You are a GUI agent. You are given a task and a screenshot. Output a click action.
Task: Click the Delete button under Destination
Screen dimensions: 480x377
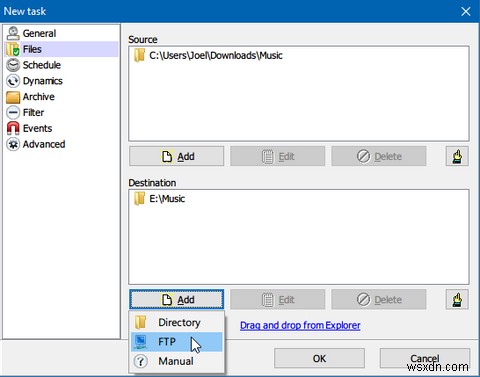(x=379, y=299)
